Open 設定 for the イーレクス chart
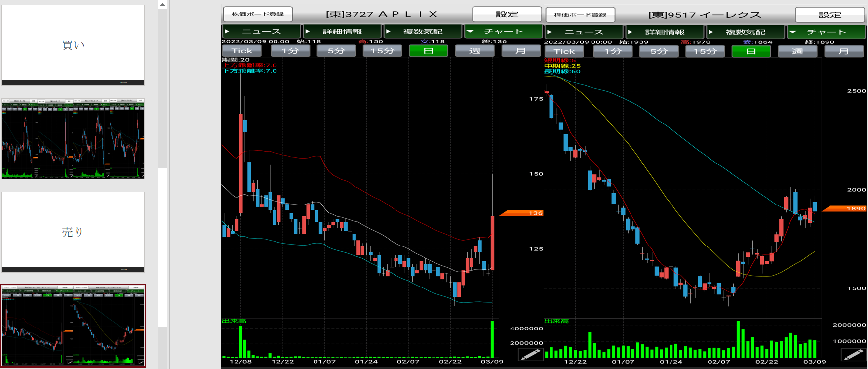 coord(829,15)
